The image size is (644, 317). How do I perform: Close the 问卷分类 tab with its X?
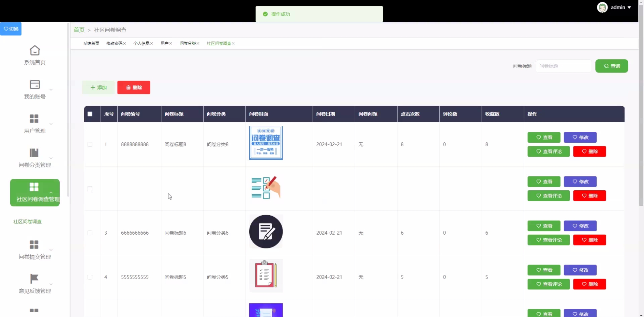(x=198, y=44)
